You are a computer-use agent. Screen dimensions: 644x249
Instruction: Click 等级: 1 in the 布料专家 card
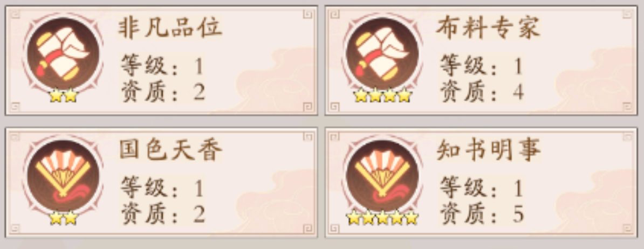pyautogui.click(x=481, y=66)
